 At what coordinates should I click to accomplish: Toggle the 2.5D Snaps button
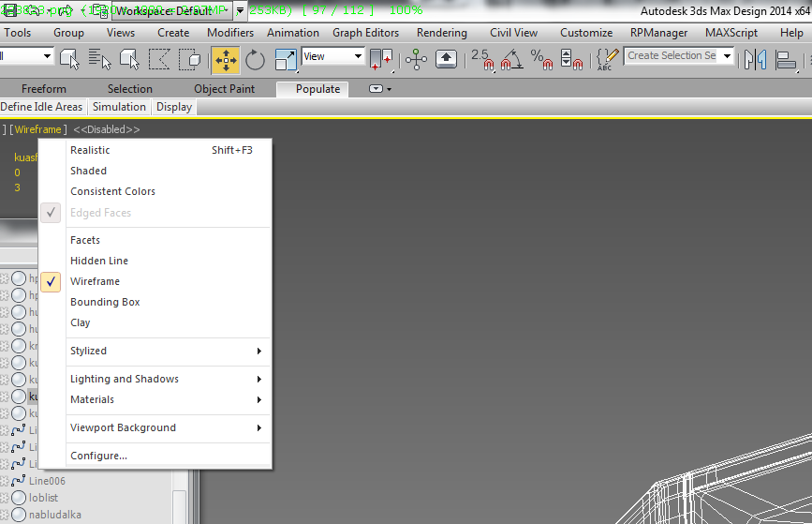tap(482, 59)
